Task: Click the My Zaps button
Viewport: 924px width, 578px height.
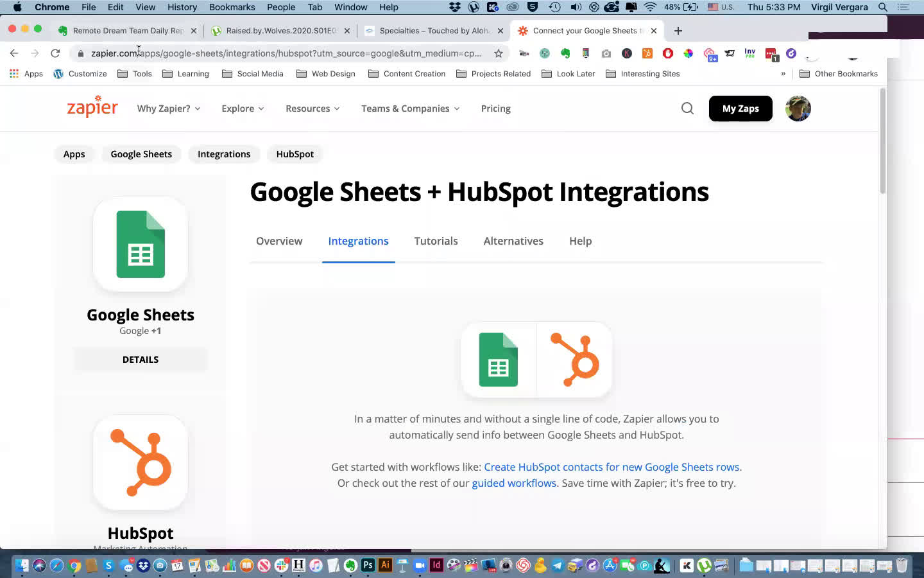Action: point(740,109)
